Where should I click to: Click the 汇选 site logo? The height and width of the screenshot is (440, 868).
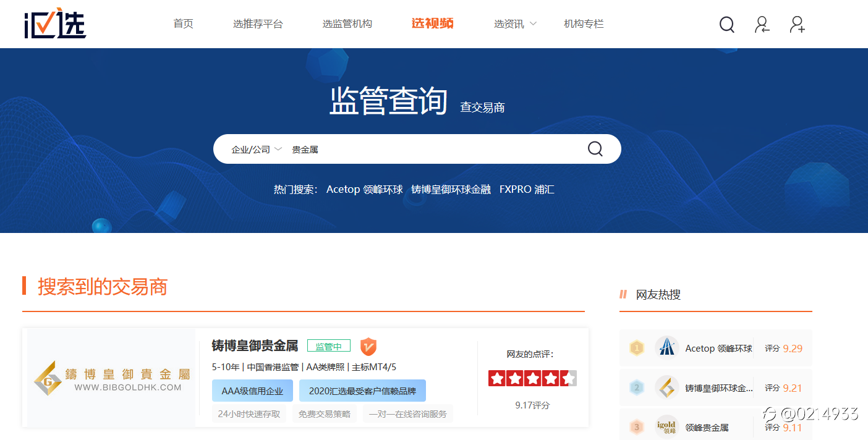tap(55, 23)
